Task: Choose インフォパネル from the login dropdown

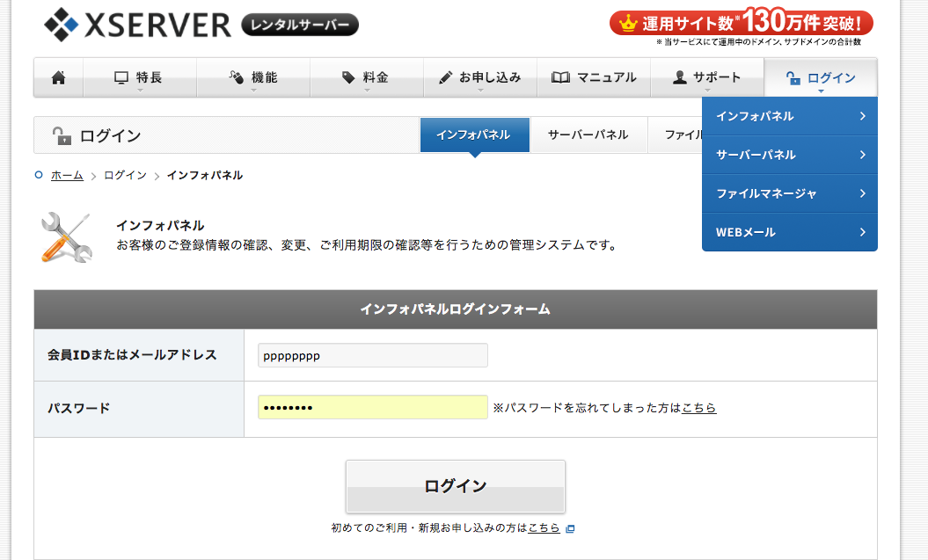Action: 790,117
